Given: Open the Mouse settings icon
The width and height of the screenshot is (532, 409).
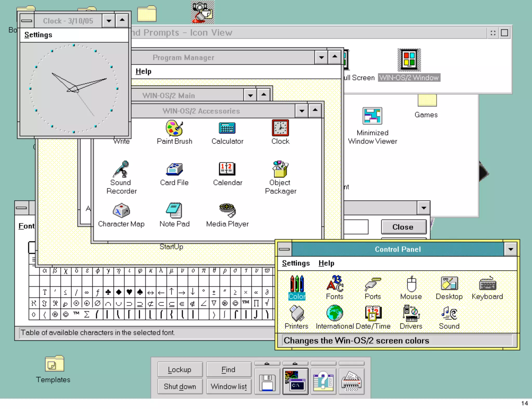Looking at the screenshot, I should (411, 284).
